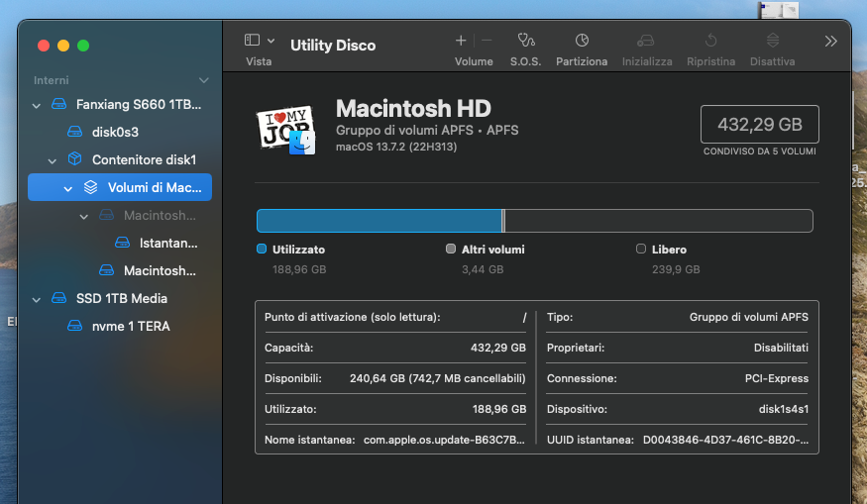Collapse Volumi di Mac... group chevron
Image resolution: width=867 pixels, height=504 pixels.
(x=68, y=188)
